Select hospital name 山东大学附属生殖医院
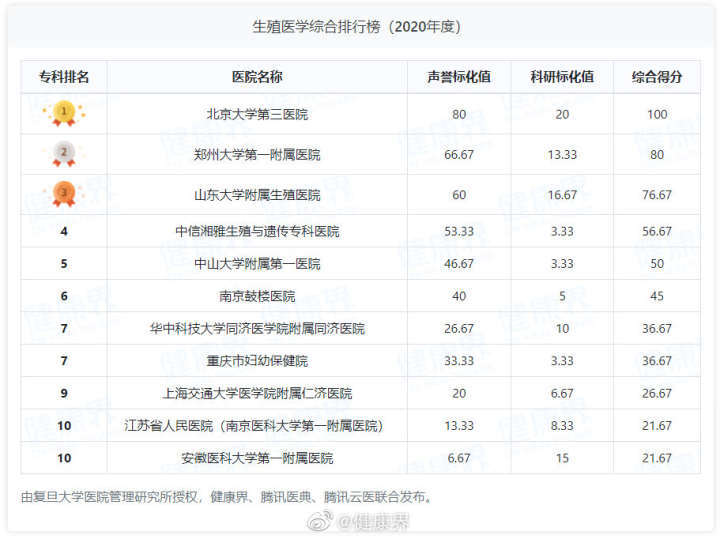Screen dimensions: 720x539 click(x=257, y=195)
